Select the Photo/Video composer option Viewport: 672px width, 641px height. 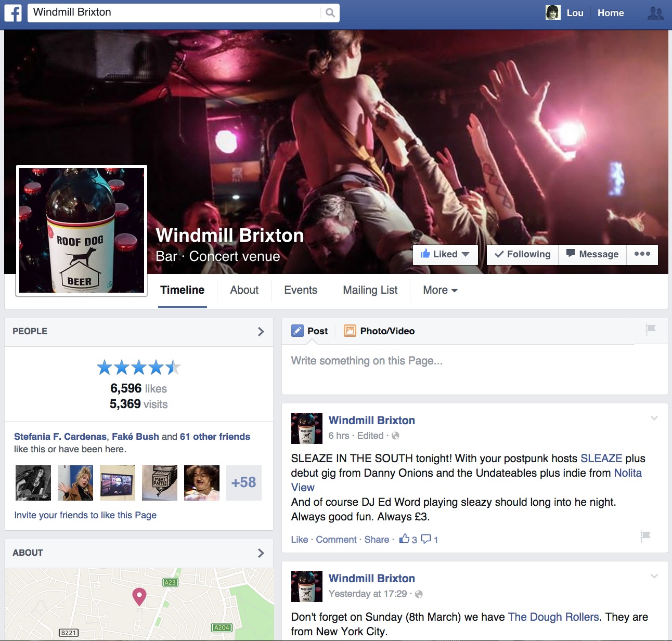(380, 331)
